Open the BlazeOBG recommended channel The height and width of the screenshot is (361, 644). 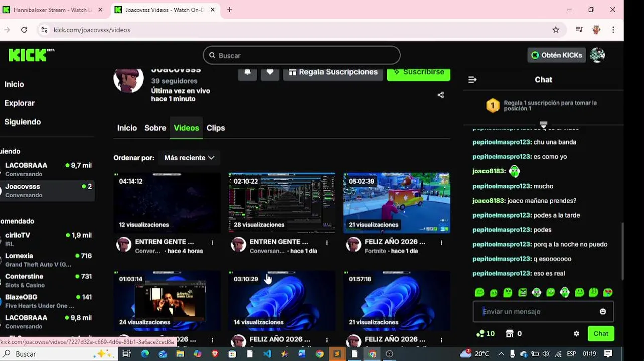pos(47,301)
